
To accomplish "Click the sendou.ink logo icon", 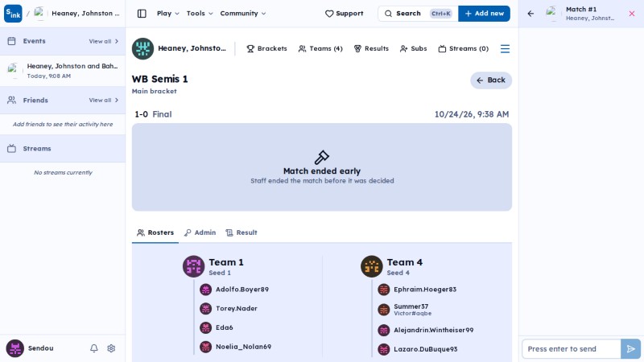I will [13, 14].
